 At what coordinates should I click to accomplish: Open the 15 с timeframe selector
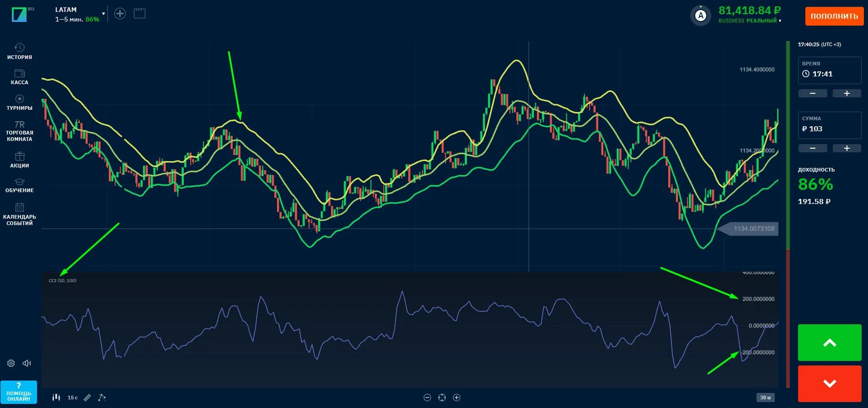pyautogui.click(x=73, y=397)
